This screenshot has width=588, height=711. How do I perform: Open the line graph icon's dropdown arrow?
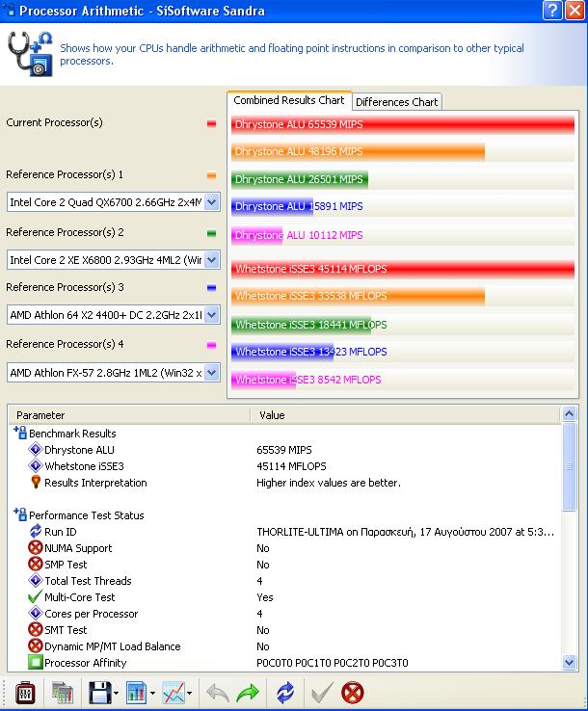pos(189,693)
